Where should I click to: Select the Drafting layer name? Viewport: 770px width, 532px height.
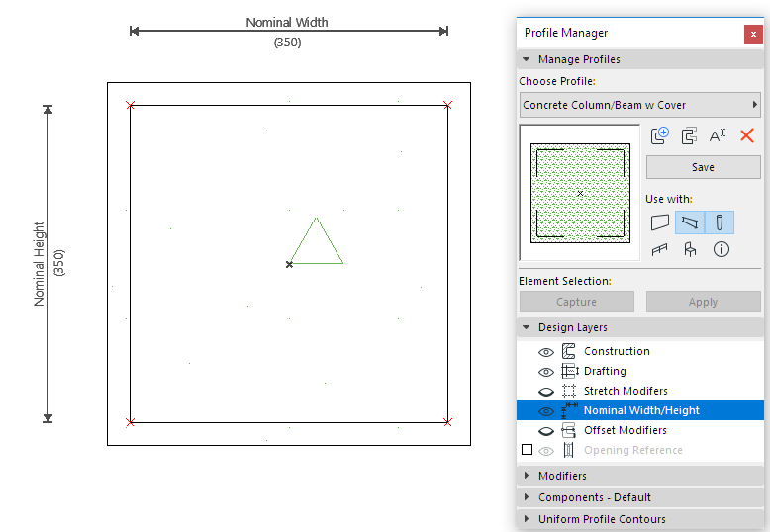(x=605, y=371)
